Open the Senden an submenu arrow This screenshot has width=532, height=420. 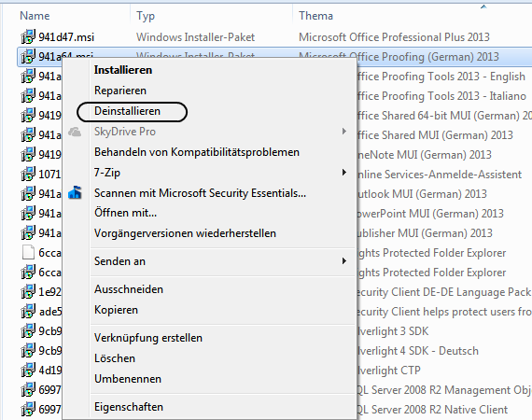[344, 261]
